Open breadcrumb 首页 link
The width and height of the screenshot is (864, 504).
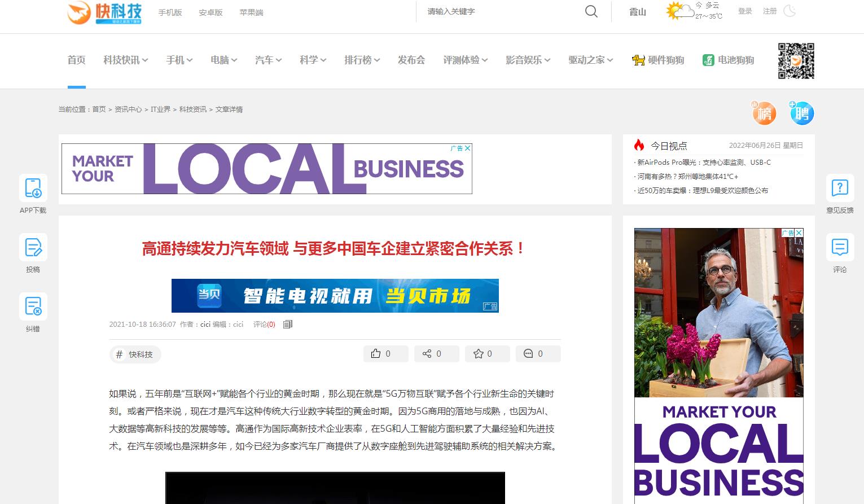pyautogui.click(x=99, y=109)
